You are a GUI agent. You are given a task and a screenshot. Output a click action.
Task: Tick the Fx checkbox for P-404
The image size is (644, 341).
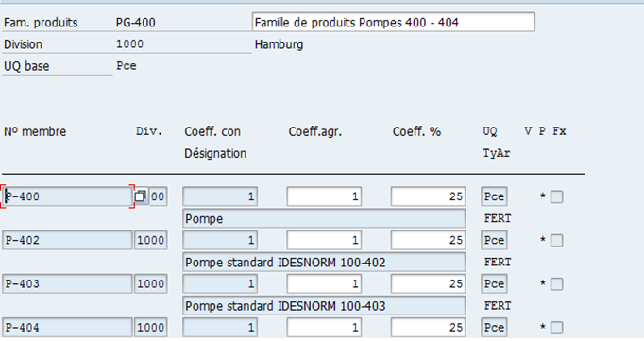tap(556, 328)
